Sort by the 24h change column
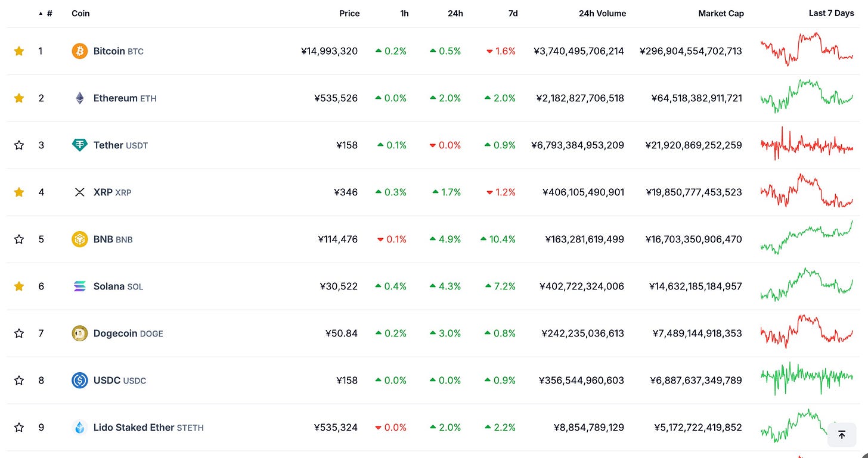 point(455,13)
